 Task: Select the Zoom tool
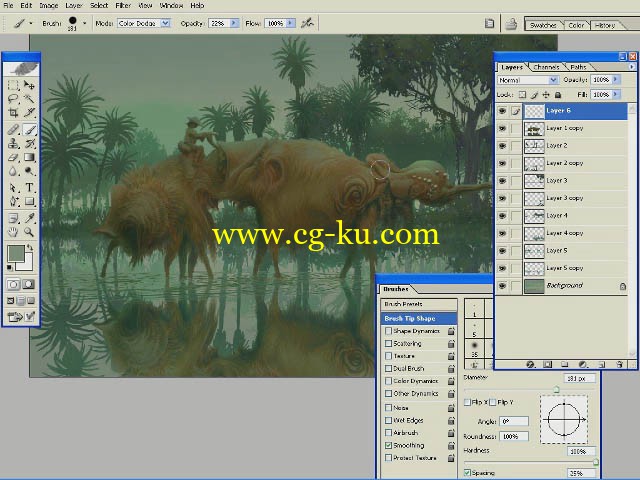pyautogui.click(x=29, y=232)
